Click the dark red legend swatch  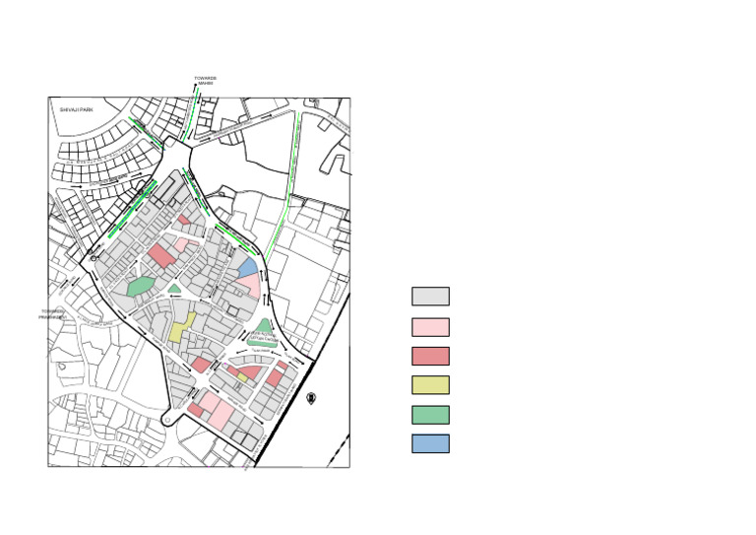pyautogui.click(x=430, y=356)
